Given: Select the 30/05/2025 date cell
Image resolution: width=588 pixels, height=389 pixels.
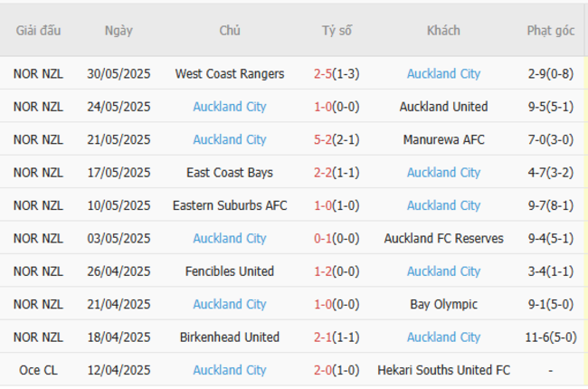Looking at the screenshot, I should click(x=119, y=74).
